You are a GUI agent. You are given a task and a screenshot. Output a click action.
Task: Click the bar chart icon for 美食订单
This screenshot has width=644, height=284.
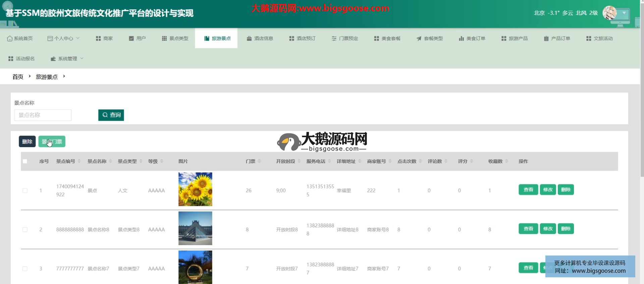point(461,39)
